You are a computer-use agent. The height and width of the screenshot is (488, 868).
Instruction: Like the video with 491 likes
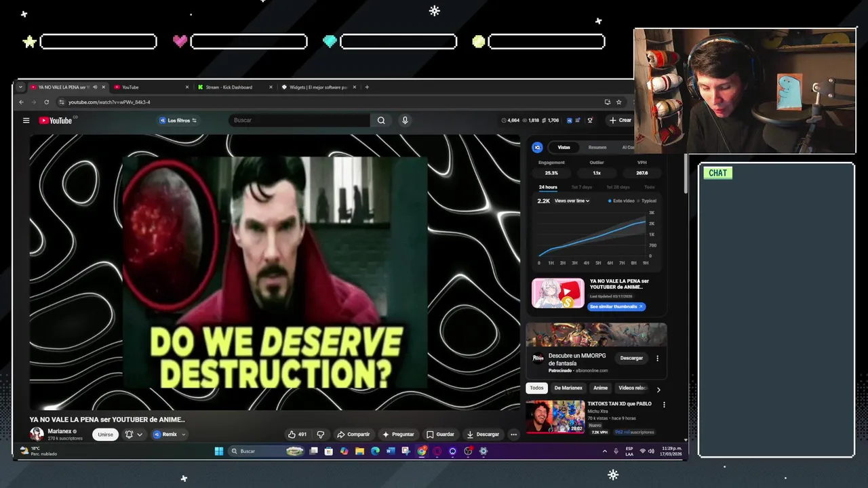tap(297, 434)
